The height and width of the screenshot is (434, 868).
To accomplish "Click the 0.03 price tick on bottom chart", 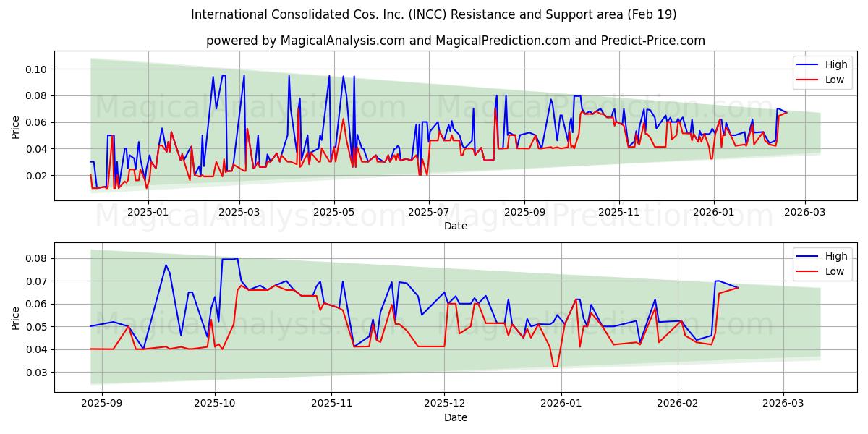I will [36, 373].
